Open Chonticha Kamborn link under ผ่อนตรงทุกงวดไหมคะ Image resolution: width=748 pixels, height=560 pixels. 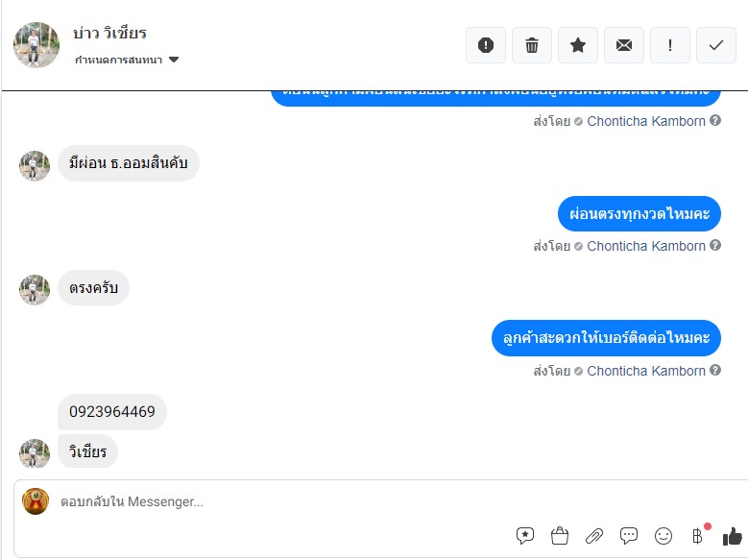tap(646, 246)
